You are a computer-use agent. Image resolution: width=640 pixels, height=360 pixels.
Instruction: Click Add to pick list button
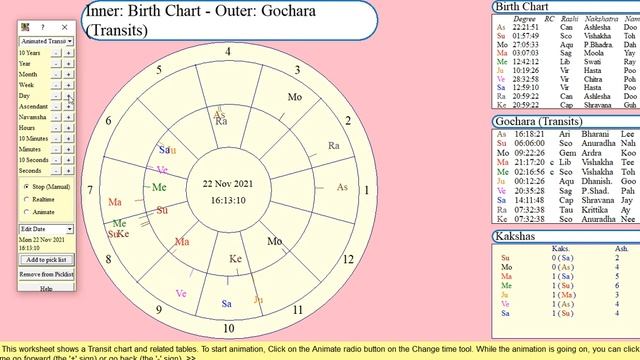point(46,260)
